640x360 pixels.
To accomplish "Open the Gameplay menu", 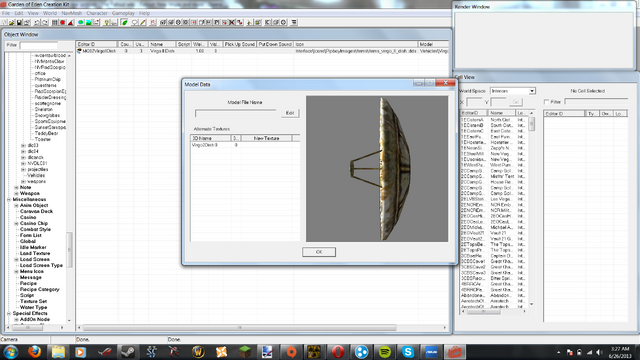I will (123, 13).
